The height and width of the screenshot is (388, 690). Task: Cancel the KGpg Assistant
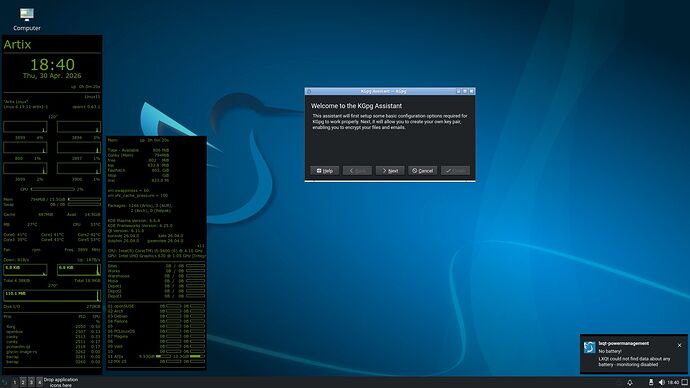422,171
